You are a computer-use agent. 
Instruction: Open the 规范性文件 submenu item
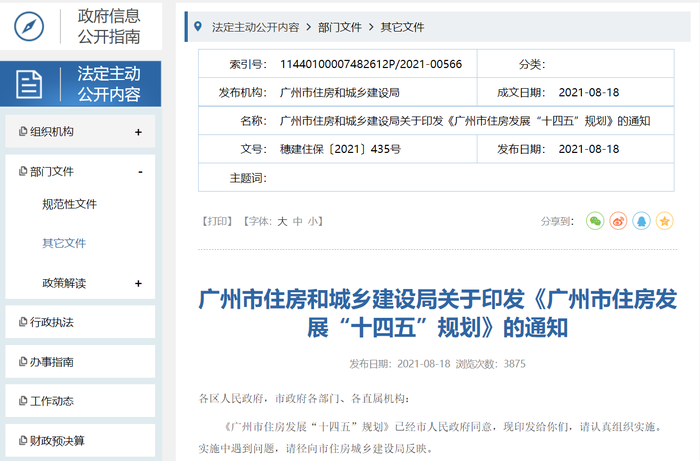click(69, 204)
